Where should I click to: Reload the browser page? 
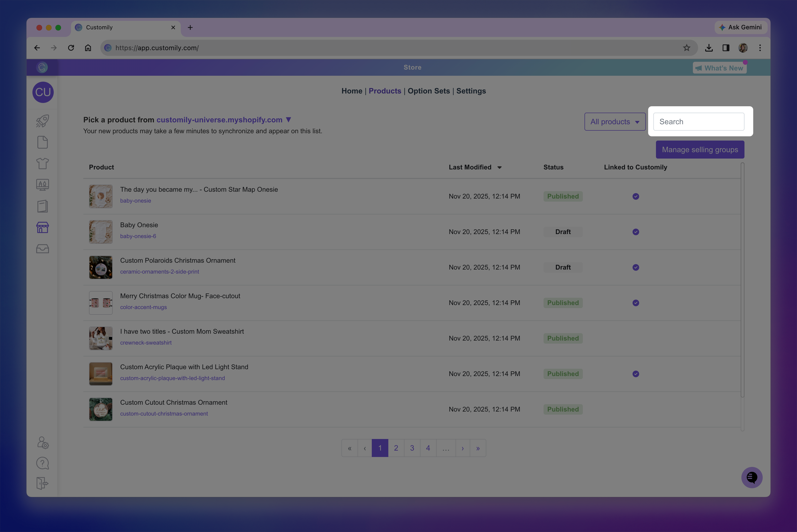pyautogui.click(x=71, y=48)
